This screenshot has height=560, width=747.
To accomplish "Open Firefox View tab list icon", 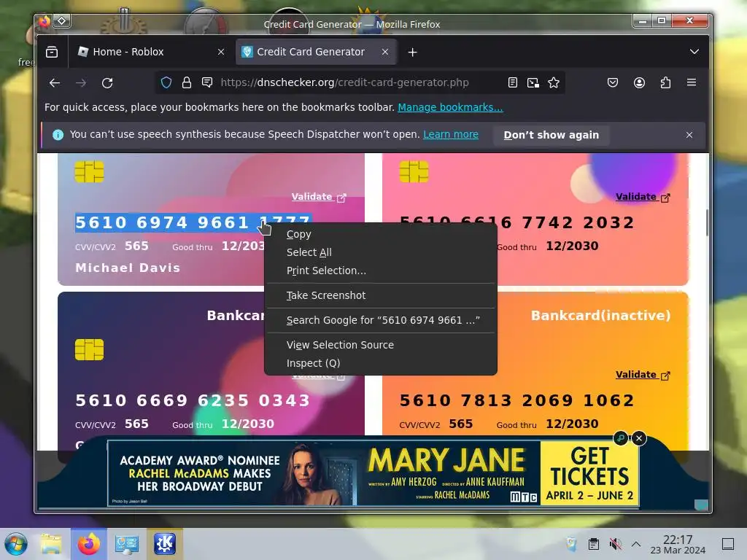I will coord(52,52).
